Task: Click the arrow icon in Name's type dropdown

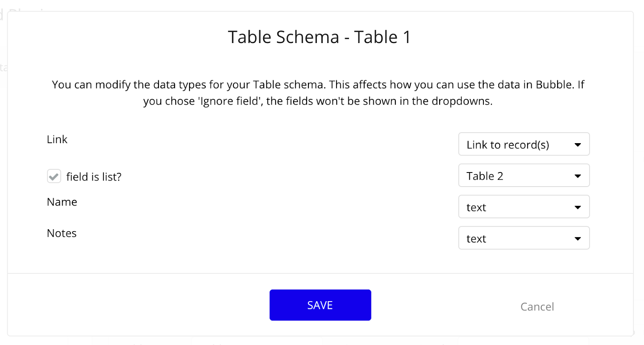Action: (578, 207)
